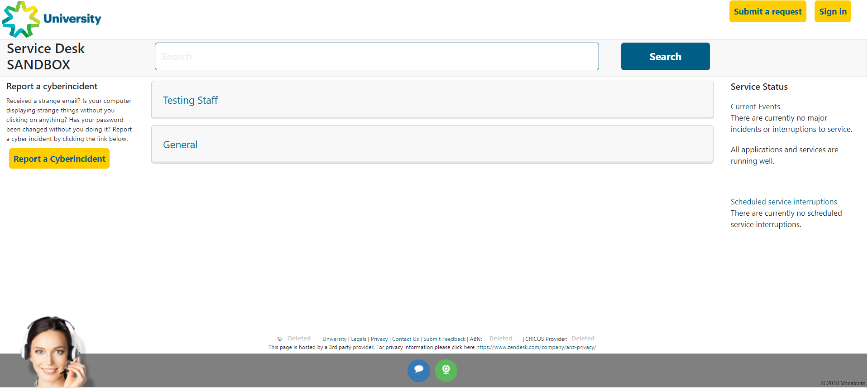868x388 pixels.
Task: Open the Contact Us footer link
Action: (405, 339)
